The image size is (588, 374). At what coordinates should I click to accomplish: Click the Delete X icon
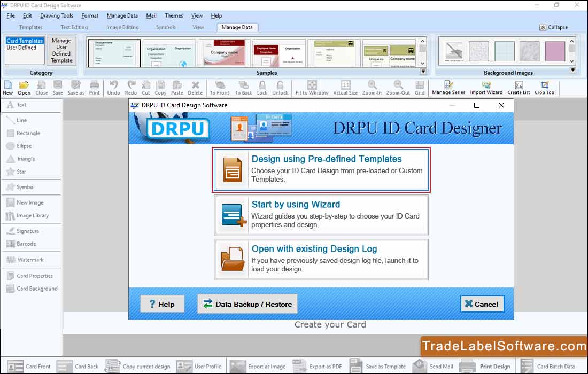195,88
